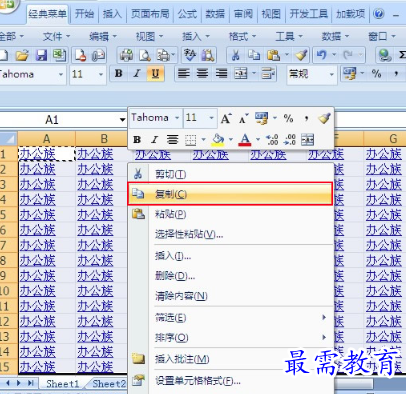Click Increase Decimal in the mini toolbar
This screenshot has height=394, width=406.
pos(272,140)
